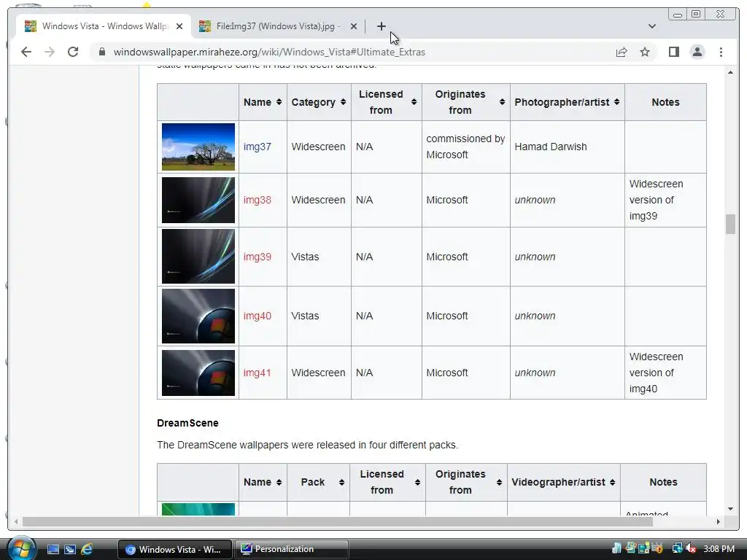This screenshot has width=747, height=560.
Task: Click the horizontal scroll left arrow
Action: point(16,522)
